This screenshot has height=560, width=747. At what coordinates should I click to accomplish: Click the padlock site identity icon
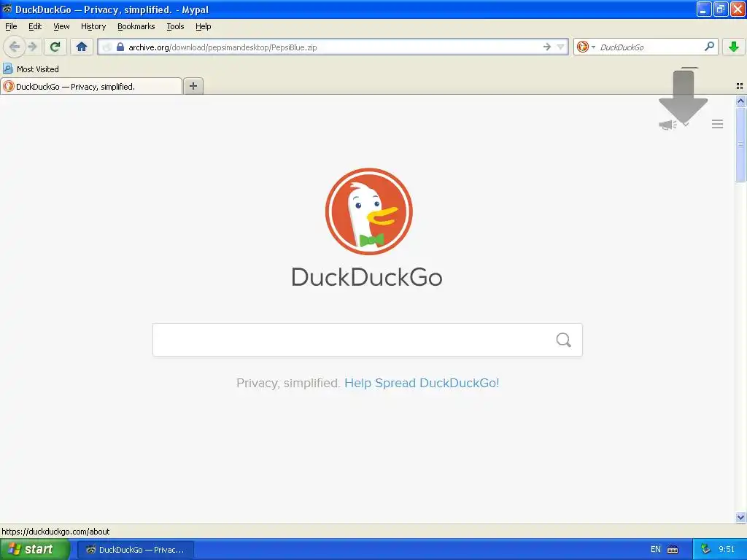coord(120,47)
